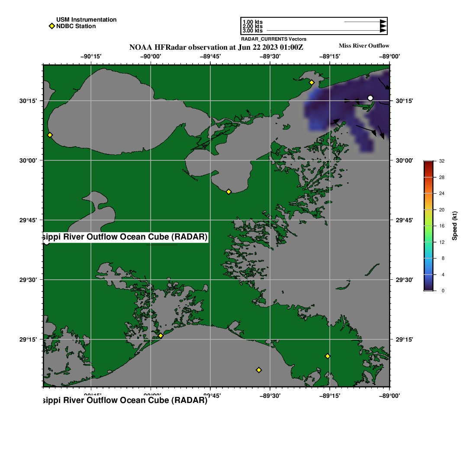
Task: Select the RADAR_CURRENTS Vectors caption
Action: (x=273, y=39)
